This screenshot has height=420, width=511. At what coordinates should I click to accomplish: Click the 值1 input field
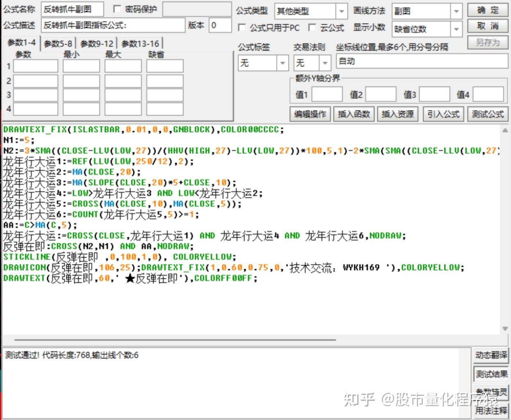tap(327, 94)
